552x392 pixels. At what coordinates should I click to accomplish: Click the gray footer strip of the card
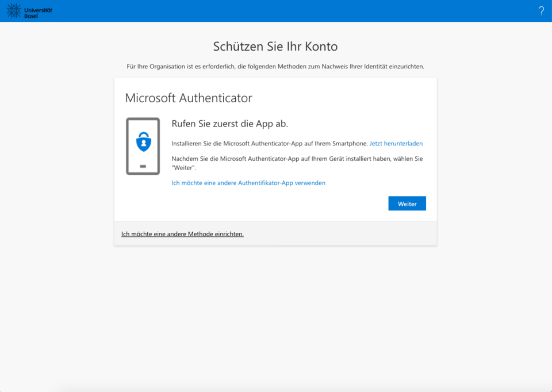coord(345,234)
